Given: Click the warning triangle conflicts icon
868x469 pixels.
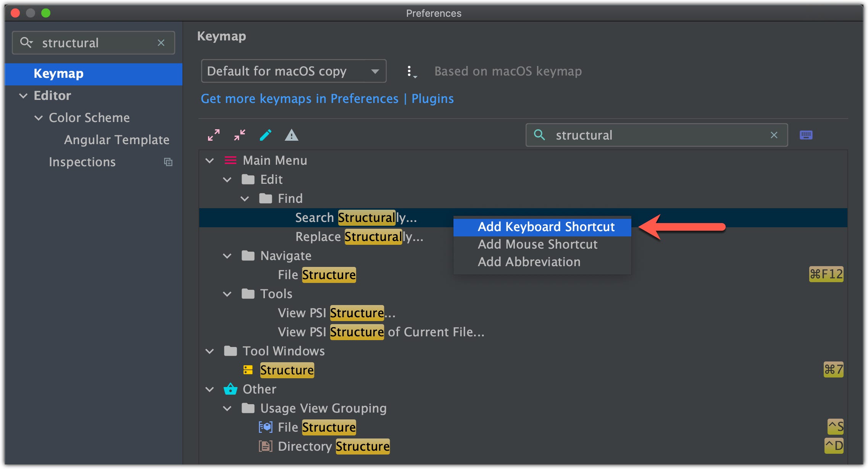Looking at the screenshot, I should tap(292, 135).
